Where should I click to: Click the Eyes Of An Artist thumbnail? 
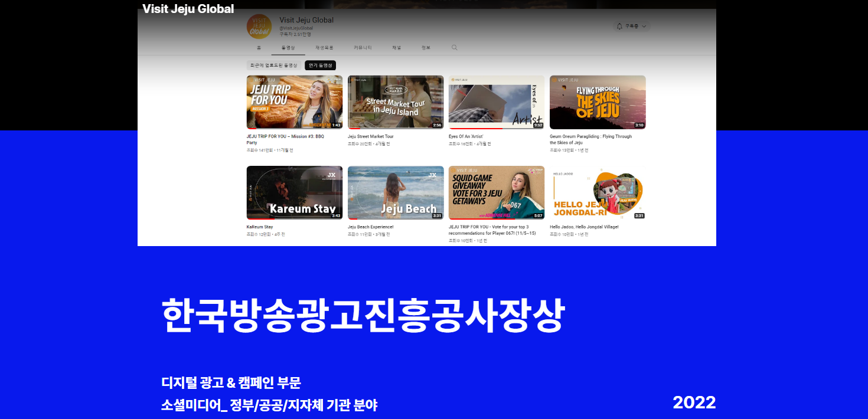tap(497, 102)
